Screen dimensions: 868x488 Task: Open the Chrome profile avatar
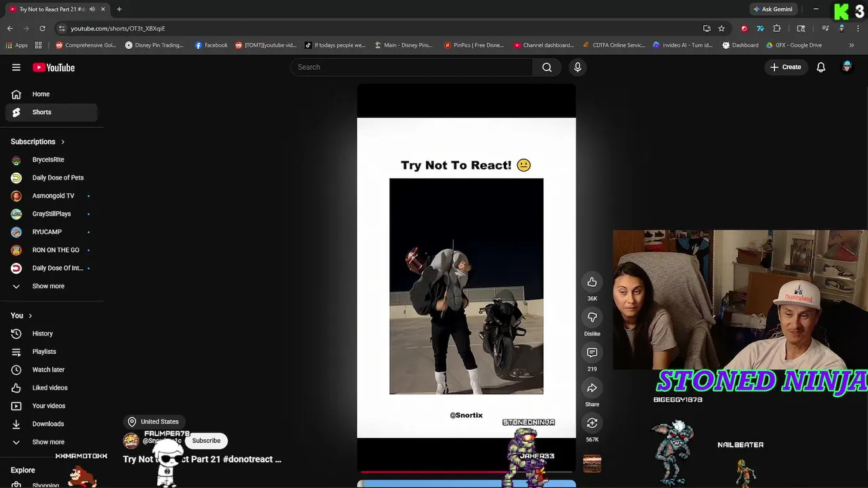[x=842, y=28]
